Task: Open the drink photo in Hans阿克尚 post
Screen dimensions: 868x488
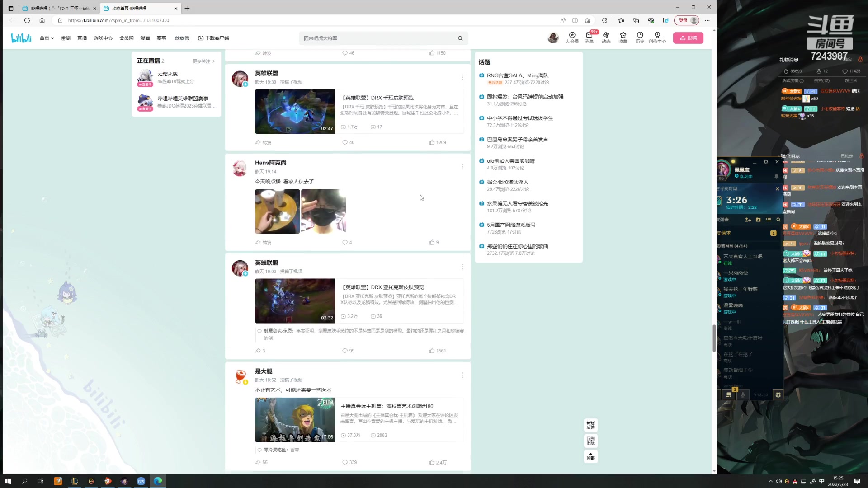Action: [x=277, y=211]
